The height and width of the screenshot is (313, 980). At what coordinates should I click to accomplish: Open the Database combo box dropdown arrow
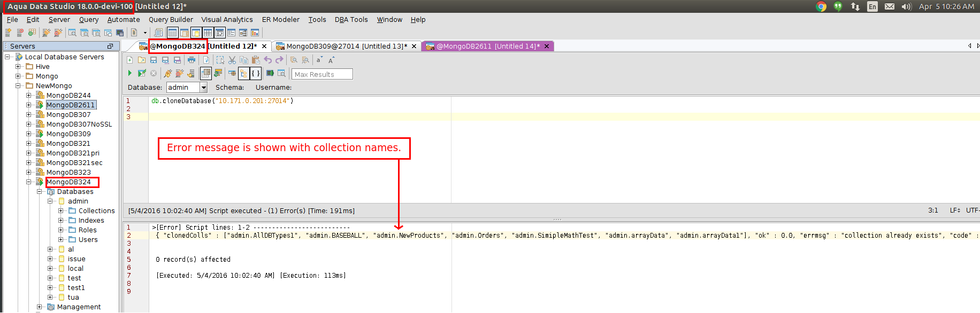203,87
